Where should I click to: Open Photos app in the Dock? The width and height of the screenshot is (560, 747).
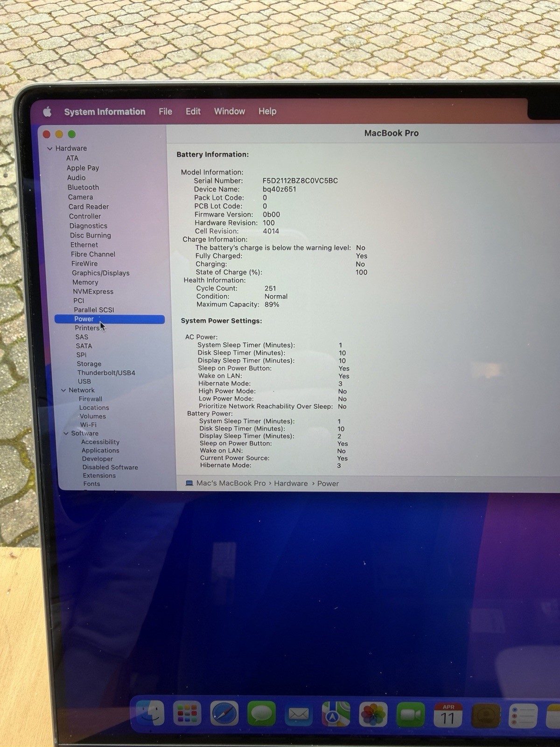tap(373, 714)
